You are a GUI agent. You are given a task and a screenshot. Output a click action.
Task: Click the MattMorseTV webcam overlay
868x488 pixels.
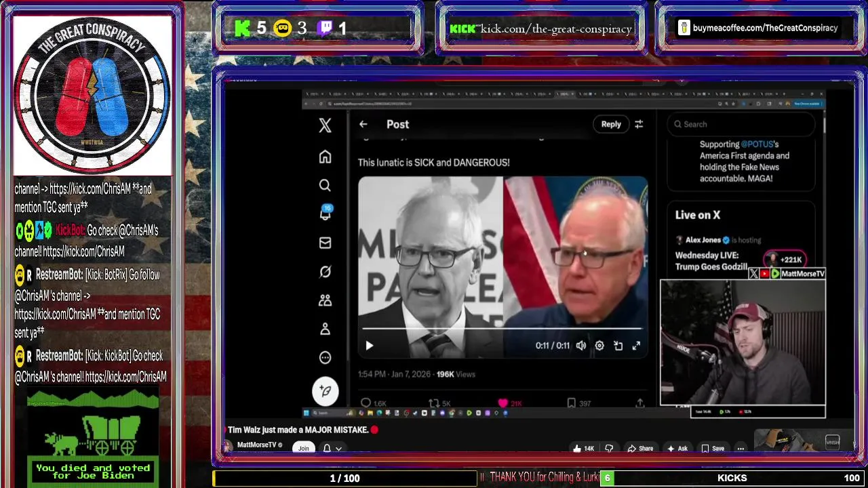click(743, 342)
